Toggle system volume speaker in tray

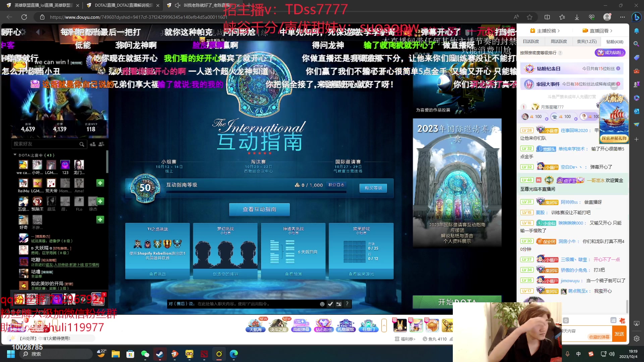point(612,354)
